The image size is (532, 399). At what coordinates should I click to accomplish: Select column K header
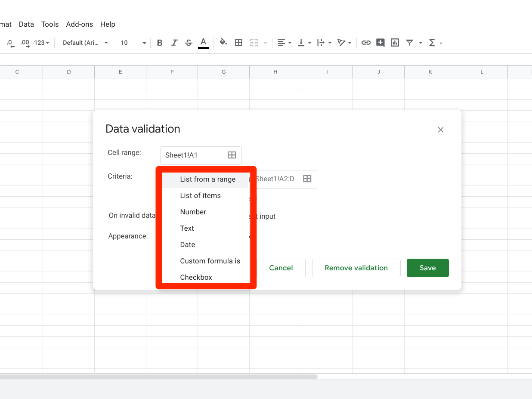(x=430, y=72)
